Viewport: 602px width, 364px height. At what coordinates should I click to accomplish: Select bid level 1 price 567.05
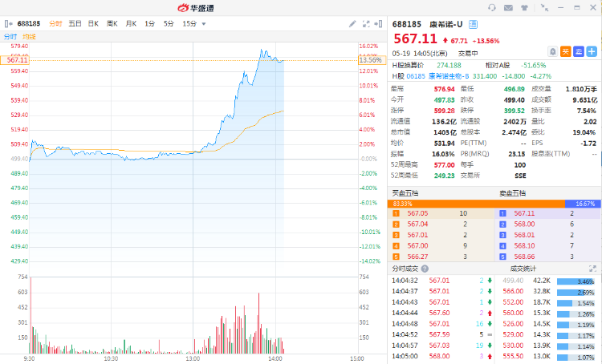[417, 213]
